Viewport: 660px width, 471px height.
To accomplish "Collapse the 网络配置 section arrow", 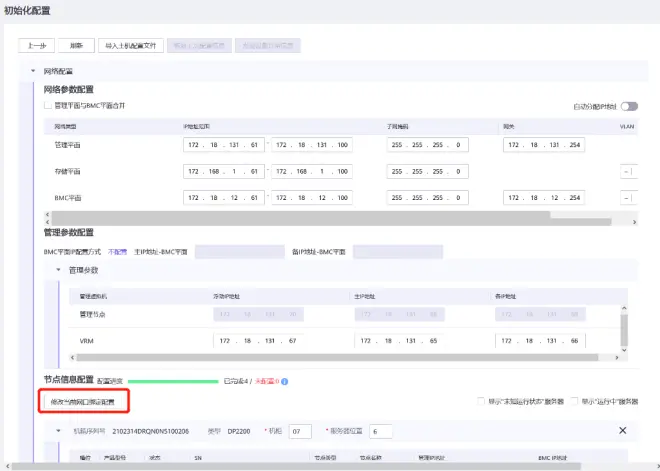I will (x=33, y=71).
